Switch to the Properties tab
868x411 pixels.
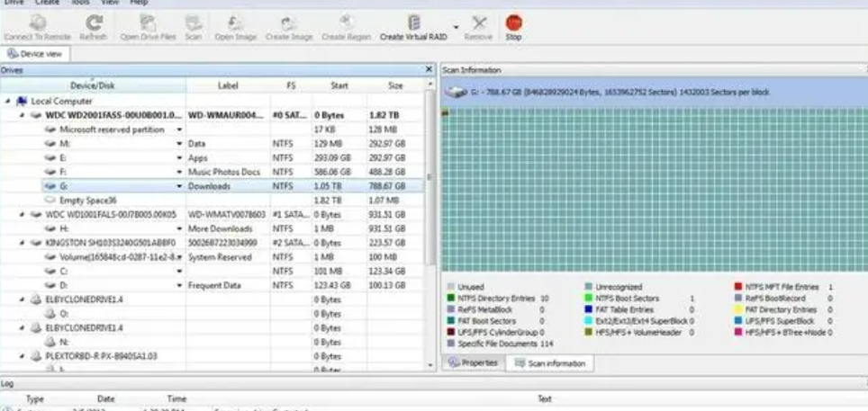(x=474, y=363)
